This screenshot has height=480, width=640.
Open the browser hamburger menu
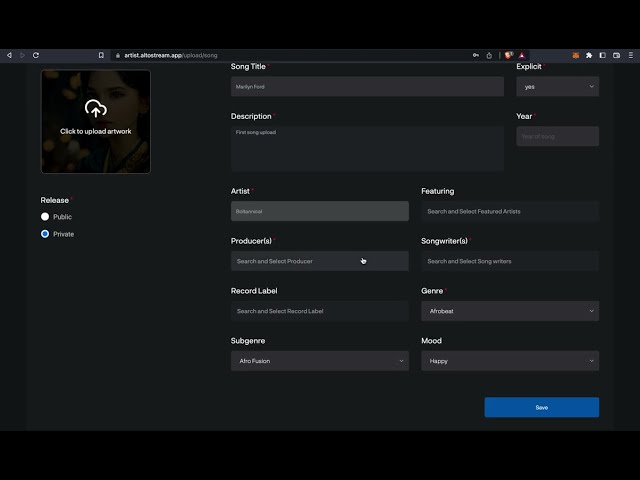(631, 55)
